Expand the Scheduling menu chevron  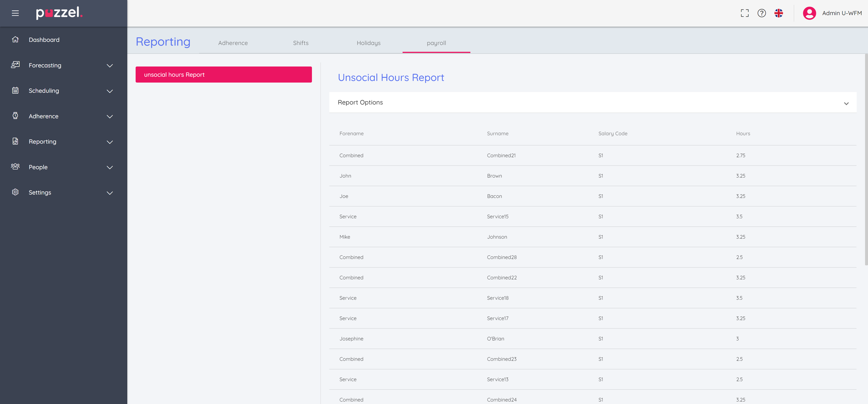[x=109, y=91]
